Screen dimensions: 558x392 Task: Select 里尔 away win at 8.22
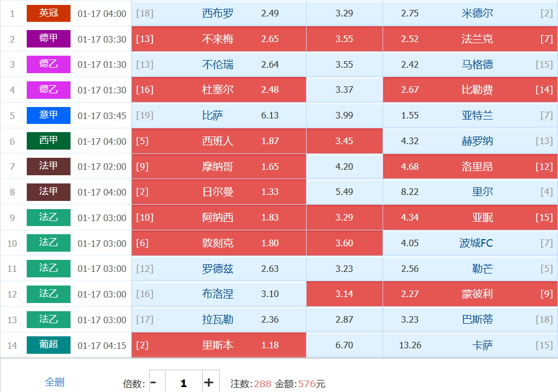470,192
